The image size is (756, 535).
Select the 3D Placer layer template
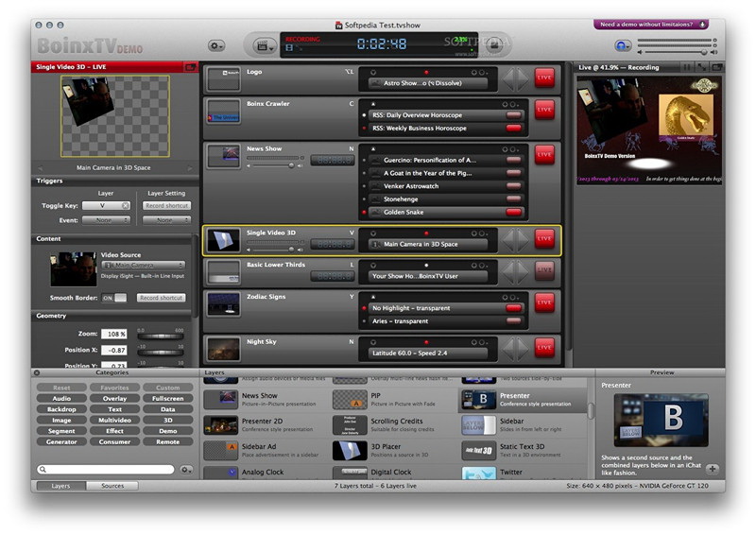(x=395, y=450)
